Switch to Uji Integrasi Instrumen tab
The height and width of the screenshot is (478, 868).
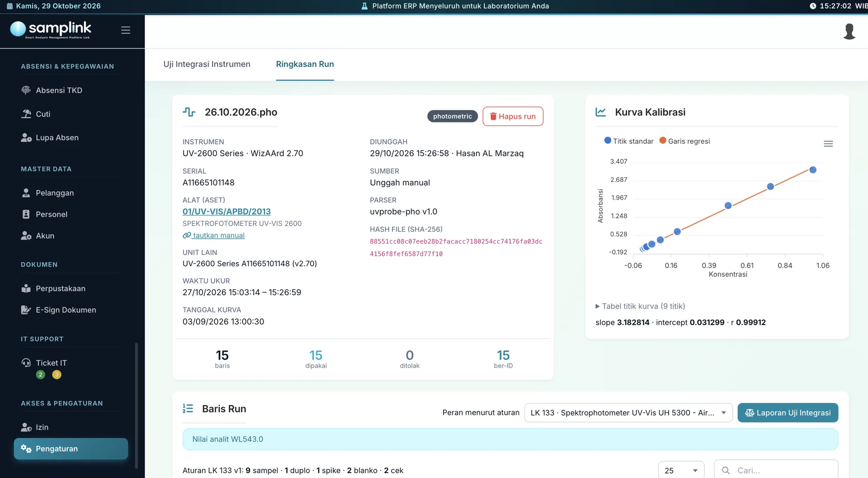click(x=207, y=64)
